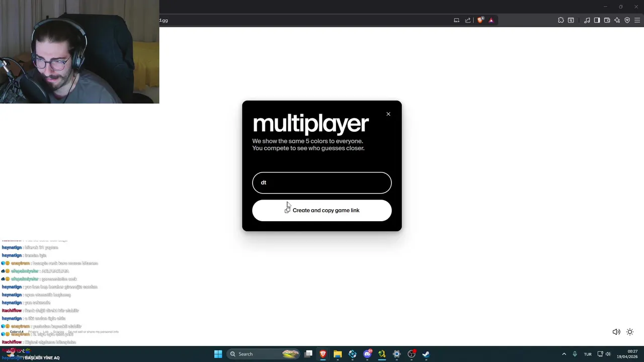Toggle the page sound speaker icon
The image size is (644, 362).
coord(616,332)
